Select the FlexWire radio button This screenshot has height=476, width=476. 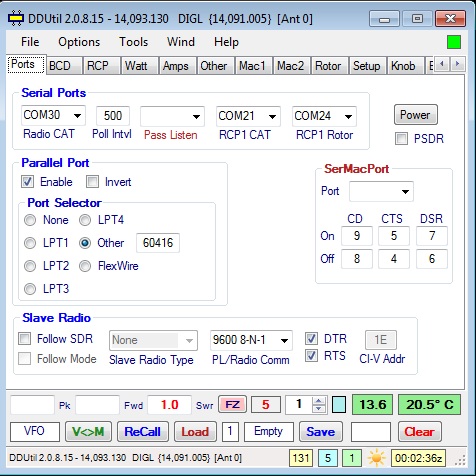tap(85, 266)
